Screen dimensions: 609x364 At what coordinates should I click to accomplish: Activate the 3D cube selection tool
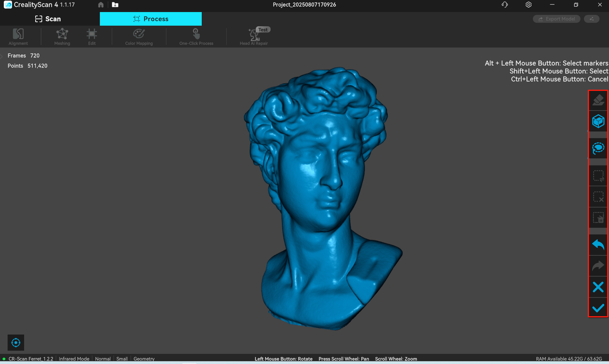point(598,121)
